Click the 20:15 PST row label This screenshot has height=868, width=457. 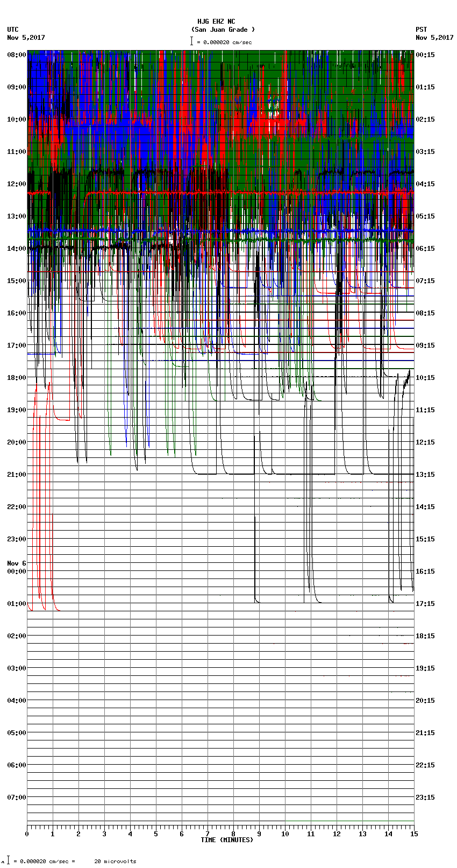[425, 701]
